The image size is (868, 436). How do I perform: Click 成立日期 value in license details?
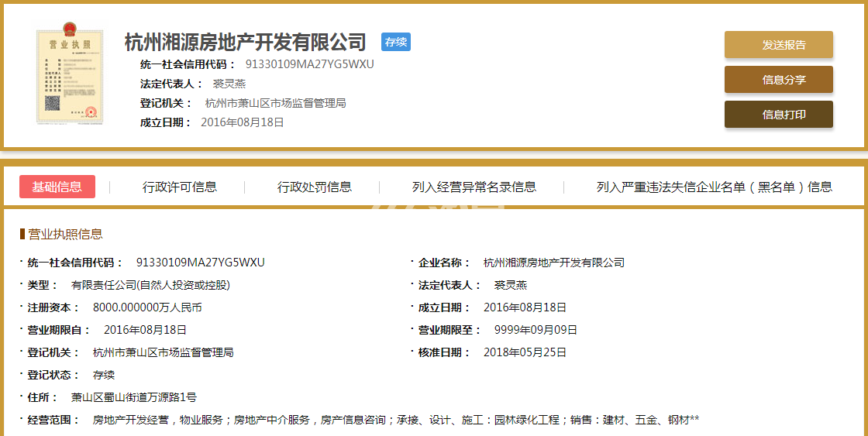[x=525, y=307]
